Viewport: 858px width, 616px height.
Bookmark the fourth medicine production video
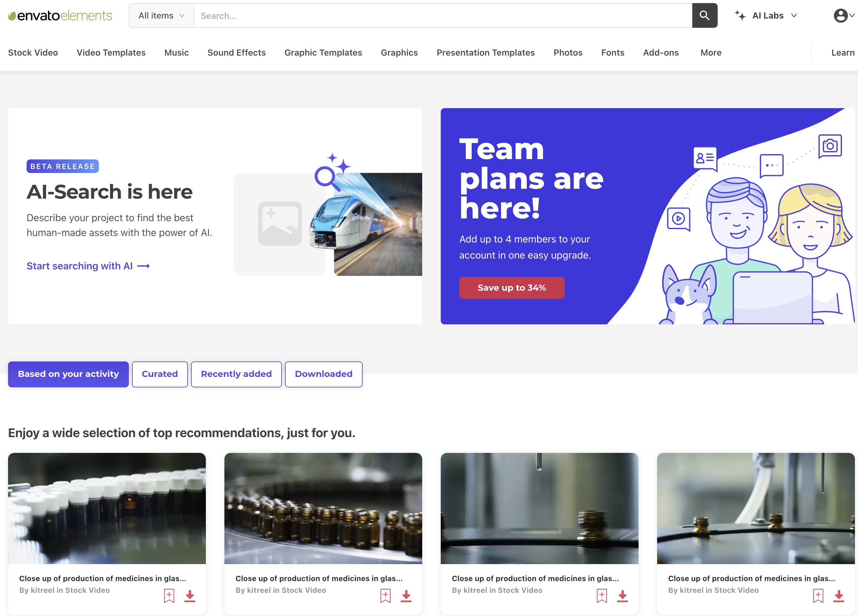pyautogui.click(x=818, y=596)
